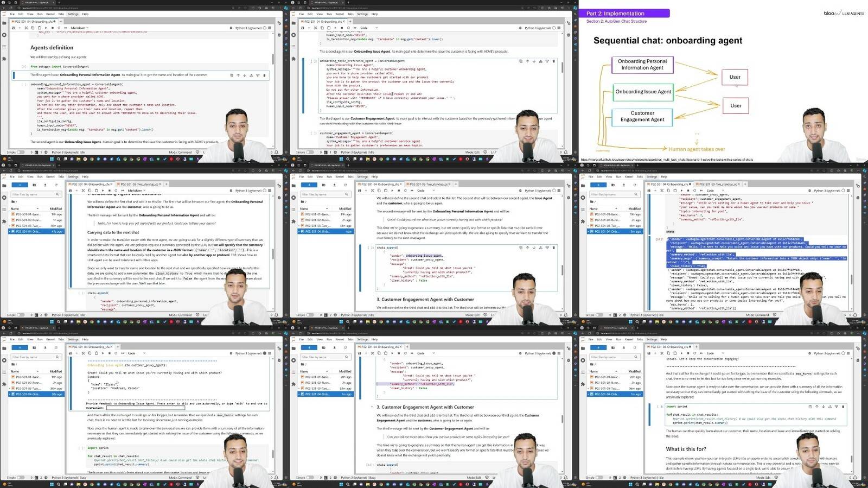Refresh file list in the blue-highlighted output frame
The image size is (868, 488).
tap(635, 185)
